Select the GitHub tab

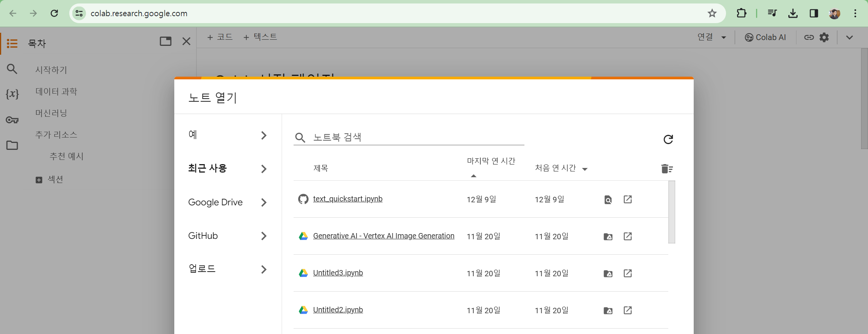228,236
